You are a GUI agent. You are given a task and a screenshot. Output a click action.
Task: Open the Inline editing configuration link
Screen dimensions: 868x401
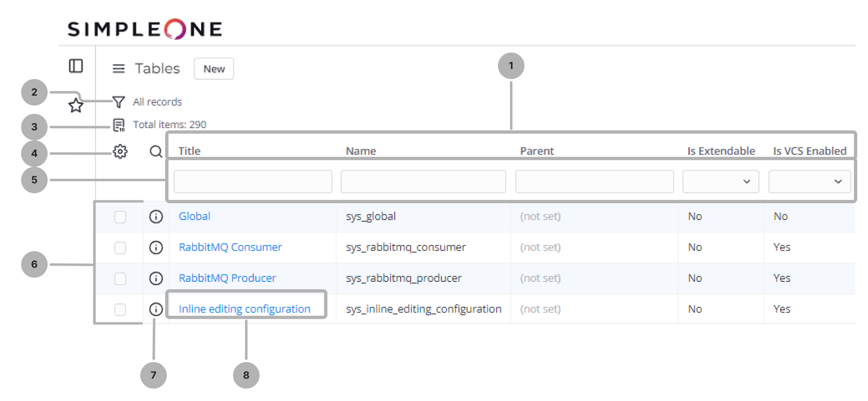(244, 309)
